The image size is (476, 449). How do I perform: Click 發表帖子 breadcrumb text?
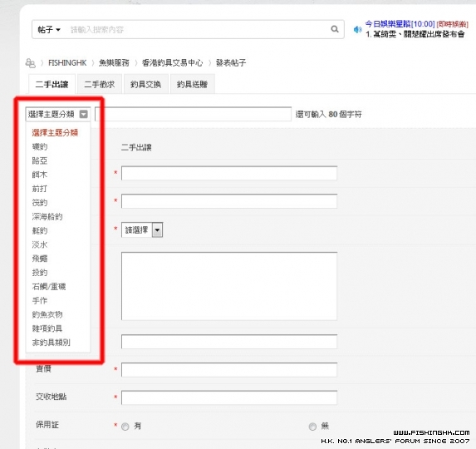click(231, 63)
